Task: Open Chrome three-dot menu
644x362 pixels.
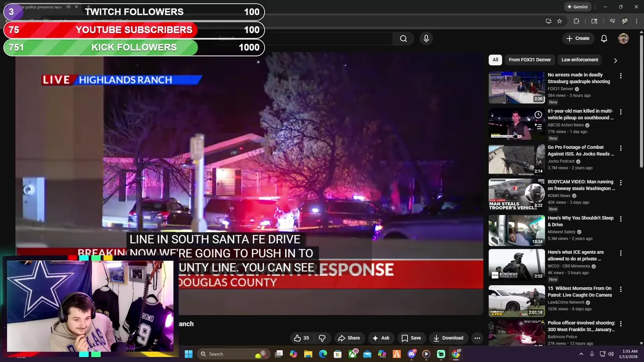Action: click(x=636, y=21)
